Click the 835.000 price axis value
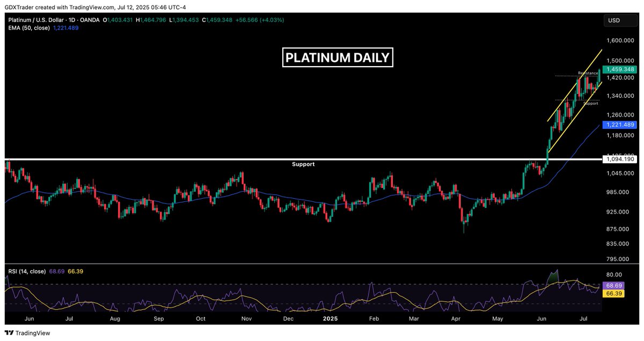644x341 pixels. point(619,244)
